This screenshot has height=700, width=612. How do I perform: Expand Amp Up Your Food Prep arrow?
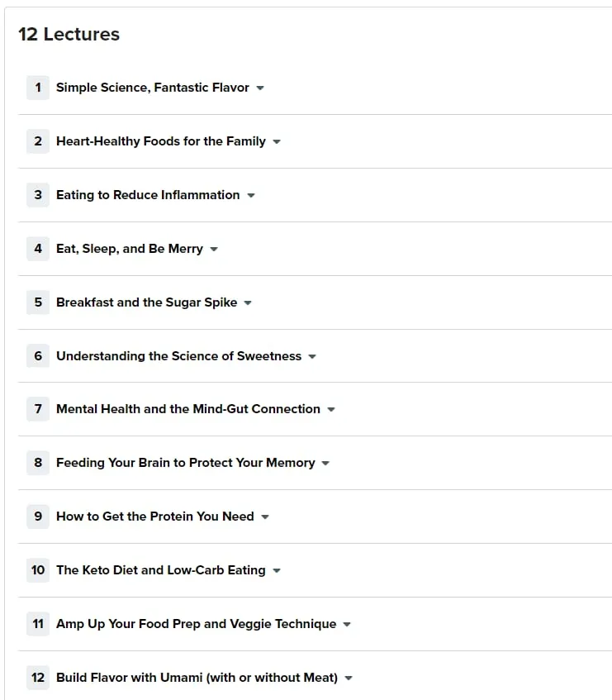(x=347, y=624)
